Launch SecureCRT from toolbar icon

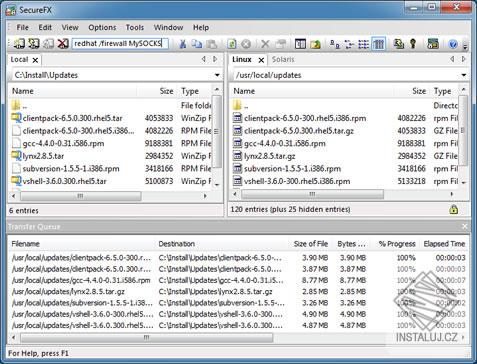point(433,44)
